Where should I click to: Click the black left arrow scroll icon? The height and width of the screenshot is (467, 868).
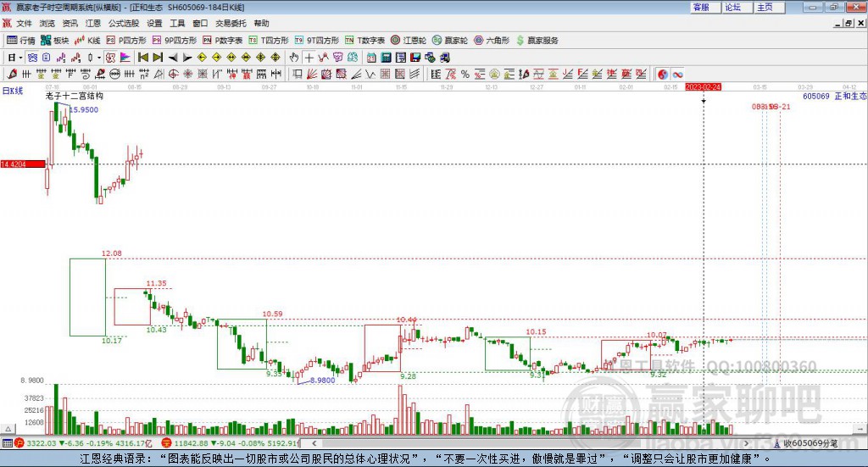tap(173, 58)
